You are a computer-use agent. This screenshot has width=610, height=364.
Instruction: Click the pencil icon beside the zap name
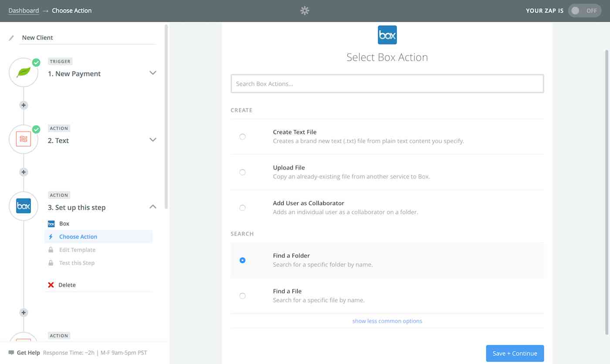coord(11,38)
